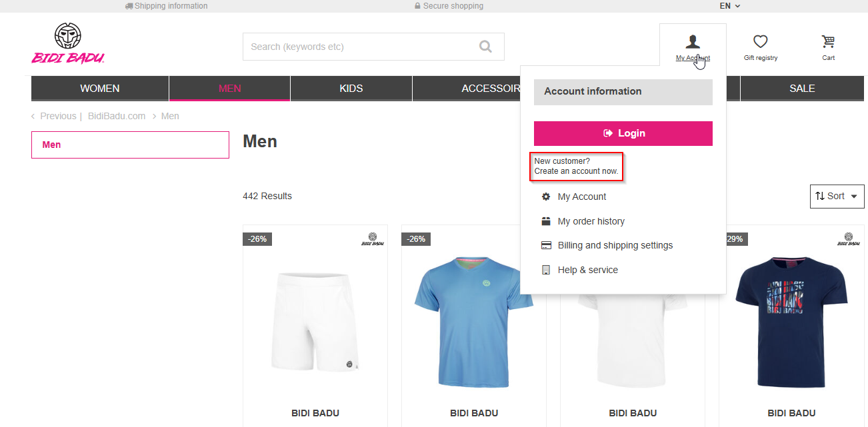Click the card icon beside Billing and shipping
Screen dimensions: 868x427
point(546,245)
